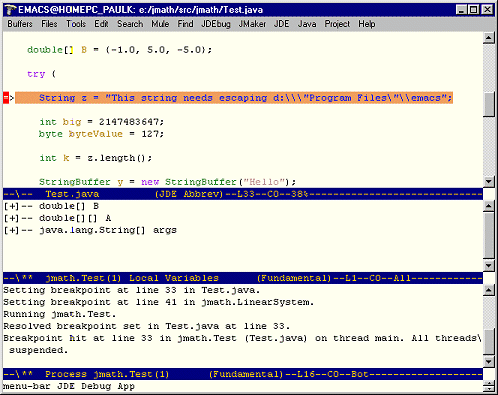Click the 'double[] B = {-1.0, 5.0, -5.0};' line
498x395 pixels.
[x=119, y=50]
